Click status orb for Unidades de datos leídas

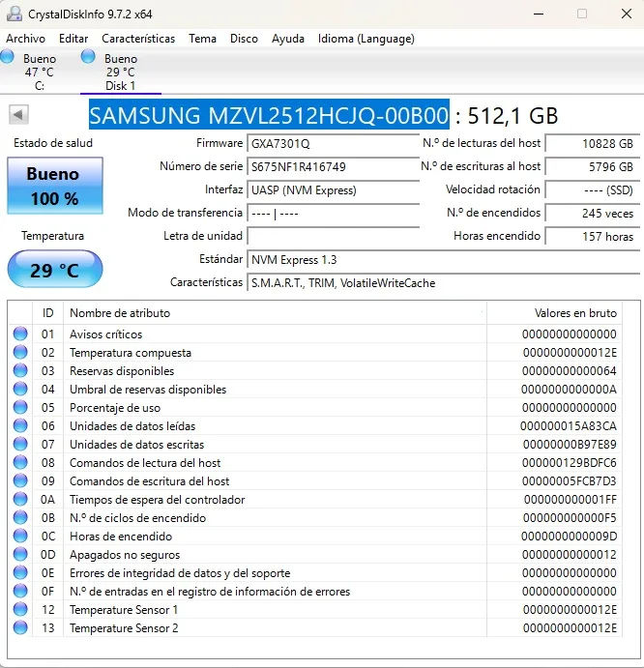20,425
